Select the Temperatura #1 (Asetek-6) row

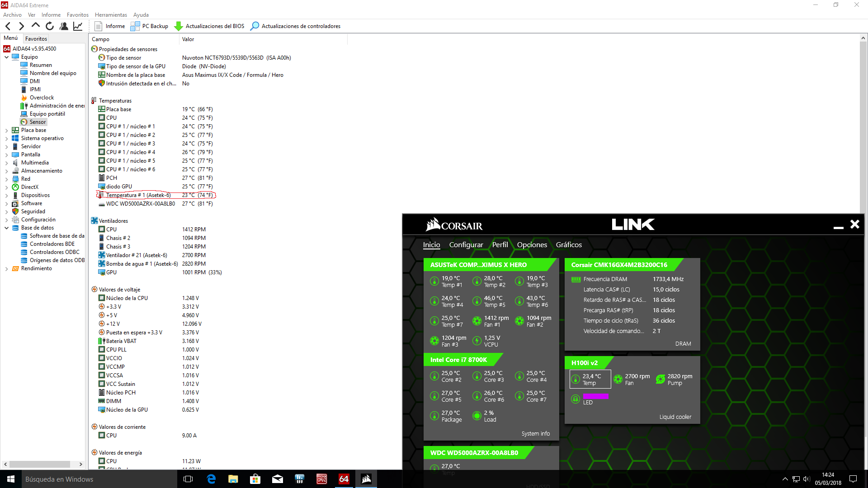coord(156,195)
